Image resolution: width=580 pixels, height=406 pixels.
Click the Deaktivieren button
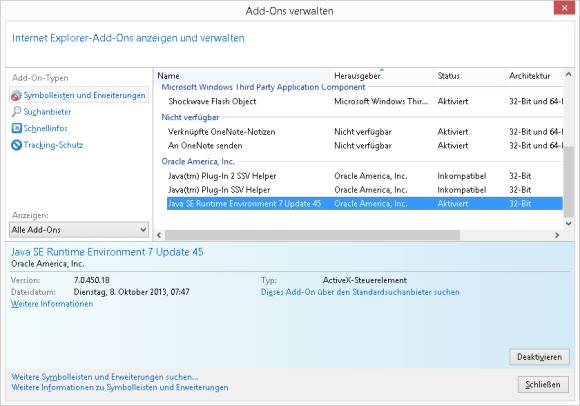pyautogui.click(x=539, y=357)
